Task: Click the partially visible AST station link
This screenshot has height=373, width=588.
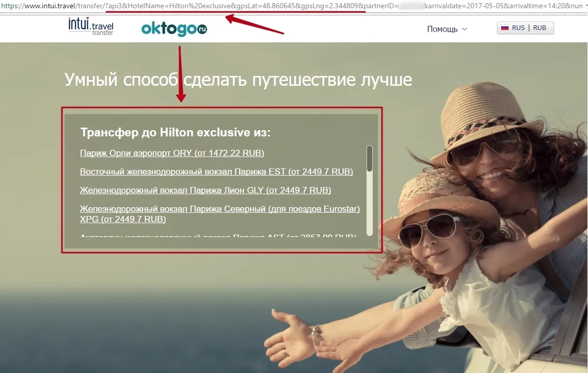Action: [x=218, y=236]
